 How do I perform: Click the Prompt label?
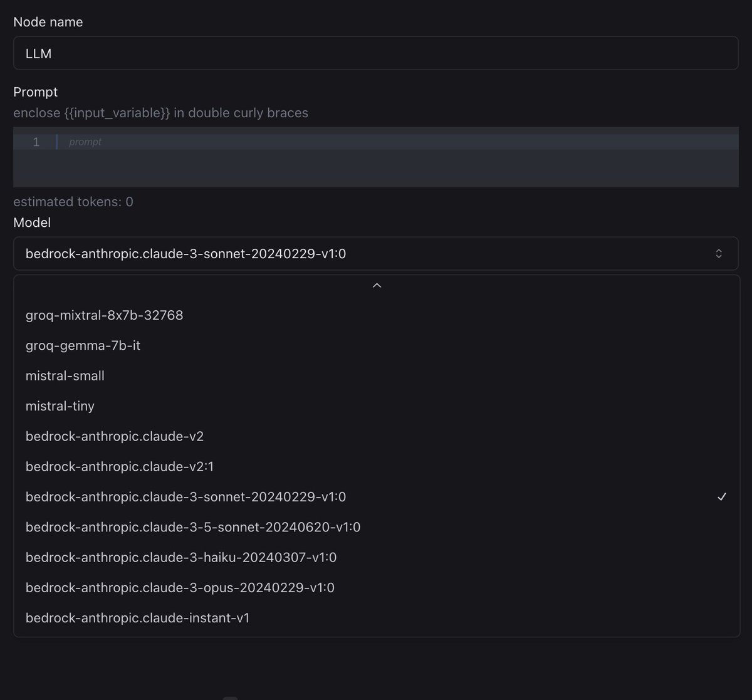click(35, 92)
